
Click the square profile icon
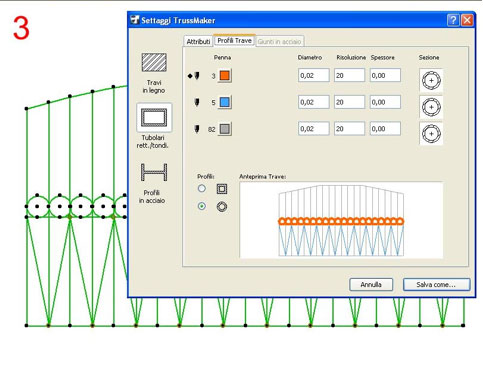[x=222, y=189]
